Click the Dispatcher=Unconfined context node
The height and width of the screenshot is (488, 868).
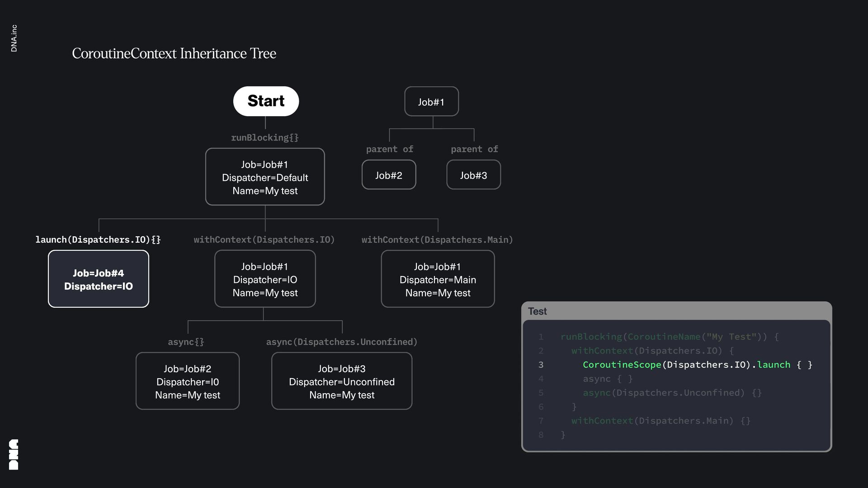(x=342, y=381)
